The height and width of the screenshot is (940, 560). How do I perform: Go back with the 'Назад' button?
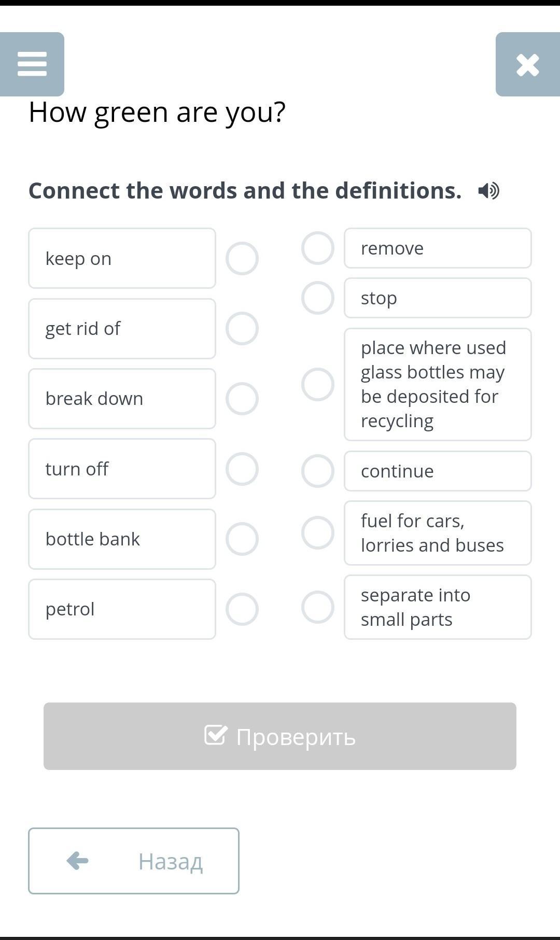pyautogui.click(x=134, y=861)
